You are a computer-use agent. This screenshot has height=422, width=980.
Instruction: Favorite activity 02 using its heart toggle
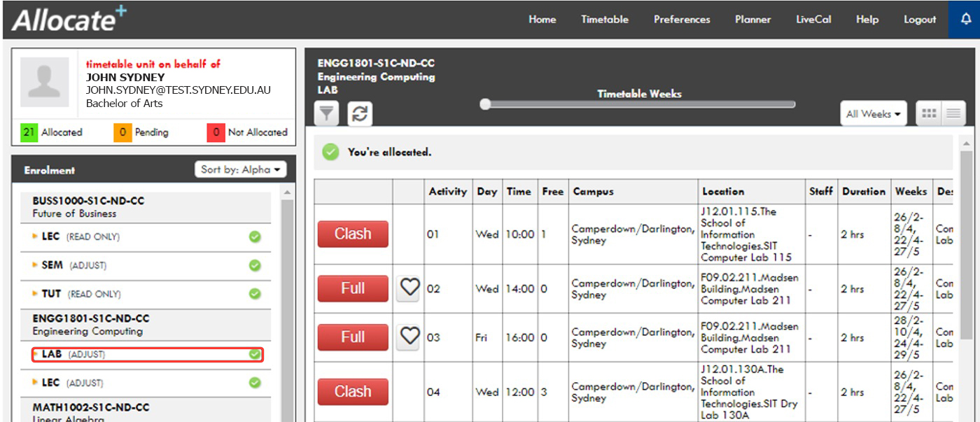408,287
